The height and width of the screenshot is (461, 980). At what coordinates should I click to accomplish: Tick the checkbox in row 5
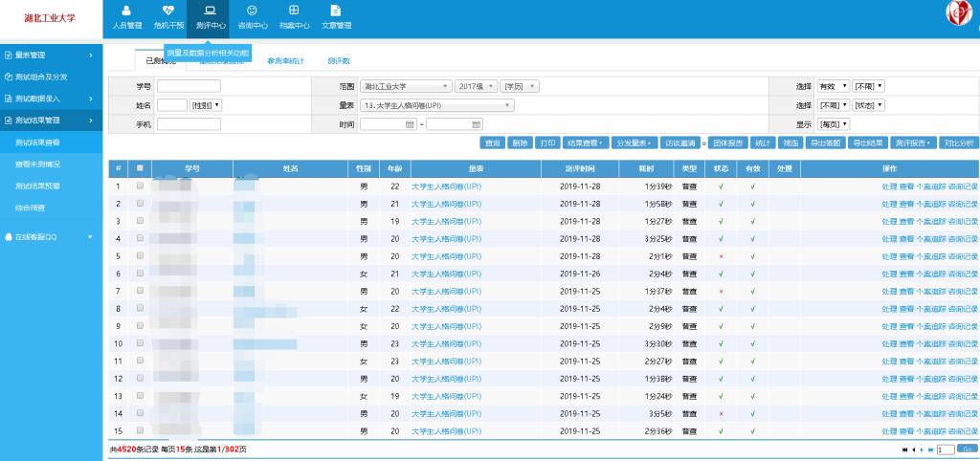[x=140, y=256]
